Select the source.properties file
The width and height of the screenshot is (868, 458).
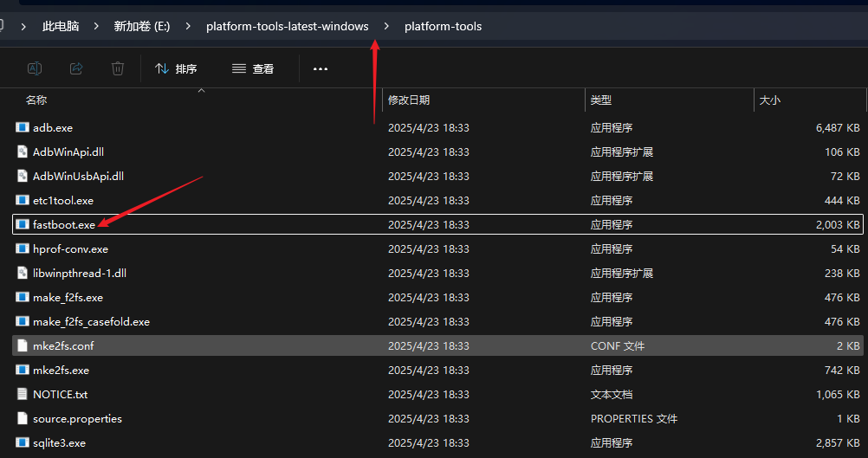pos(77,418)
